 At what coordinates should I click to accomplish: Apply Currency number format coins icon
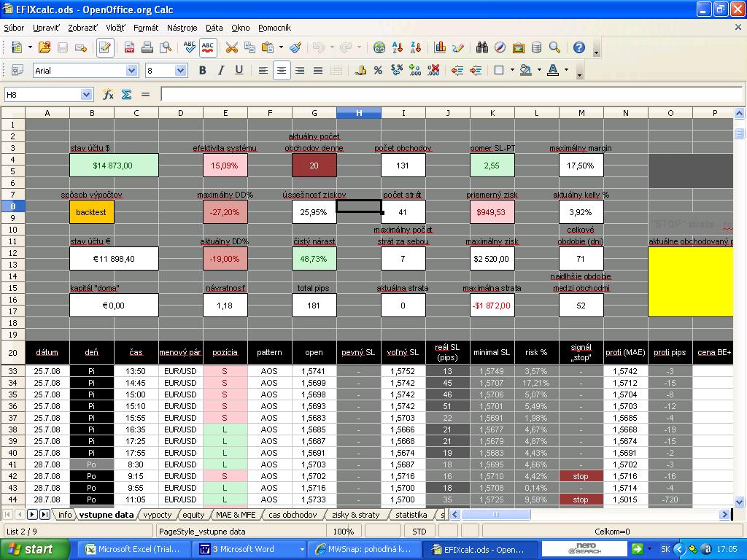(360, 71)
